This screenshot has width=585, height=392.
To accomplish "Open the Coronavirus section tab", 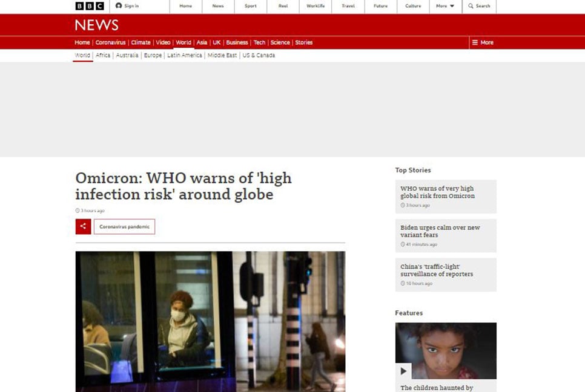I will pyautogui.click(x=110, y=42).
